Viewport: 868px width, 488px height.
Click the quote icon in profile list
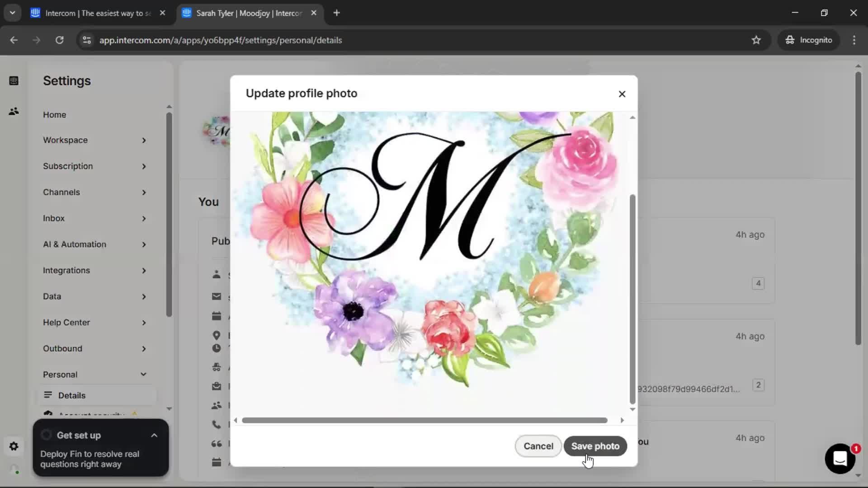217,444
